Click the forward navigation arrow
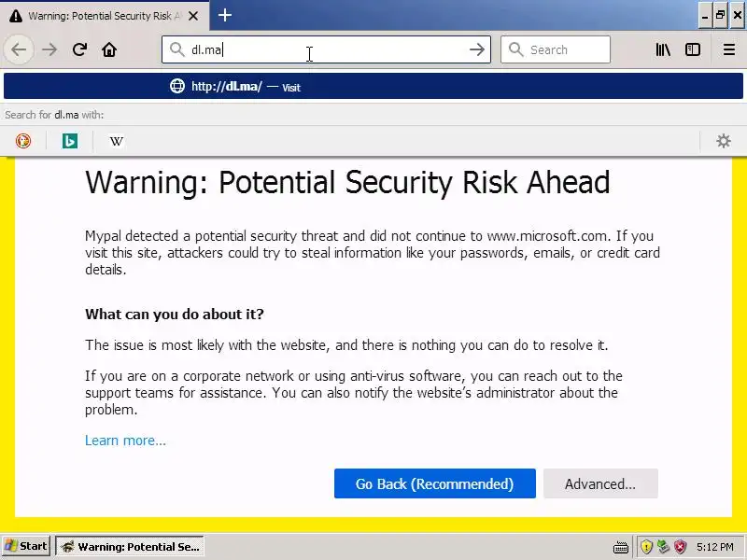Viewport: 747px width, 560px height. pyautogui.click(x=49, y=49)
